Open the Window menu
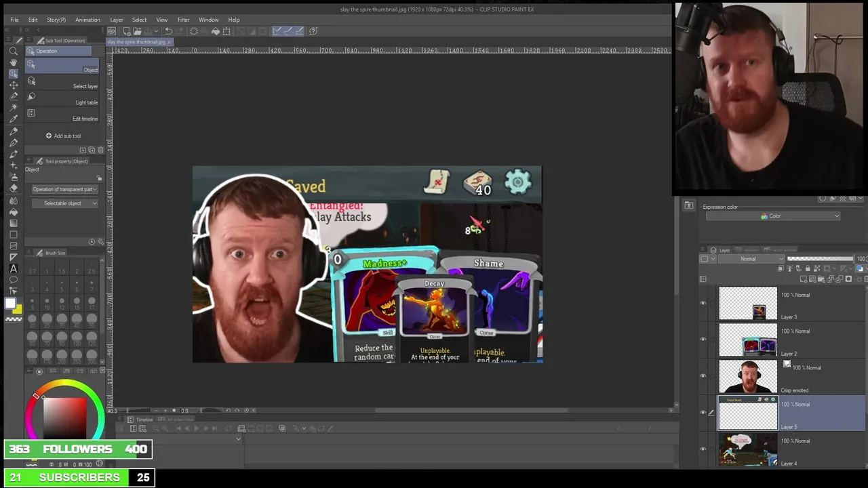Image resolution: width=868 pixels, height=488 pixels. (208, 20)
